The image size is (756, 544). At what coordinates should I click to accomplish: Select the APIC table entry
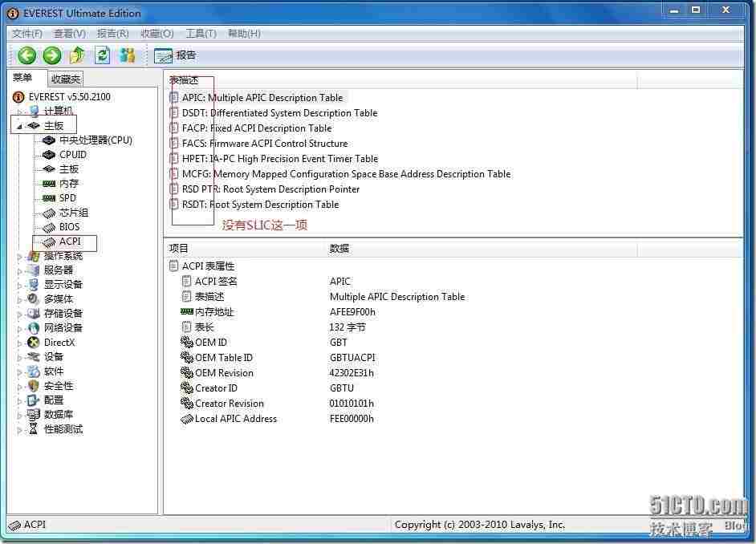[257, 97]
